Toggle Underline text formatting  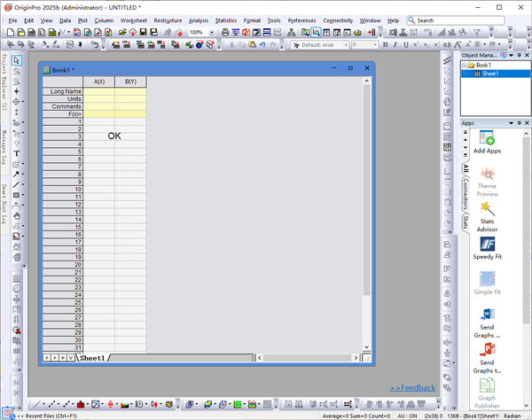point(406,44)
